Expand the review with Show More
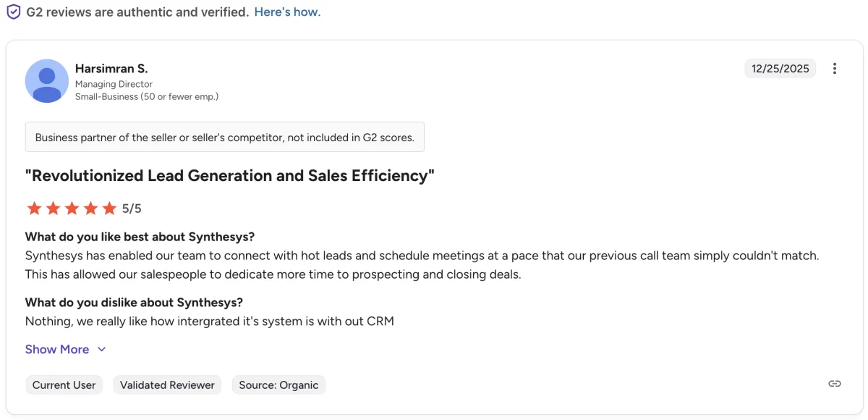Viewport: 868px width, 420px height. pyautogui.click(x=57, y=349)
